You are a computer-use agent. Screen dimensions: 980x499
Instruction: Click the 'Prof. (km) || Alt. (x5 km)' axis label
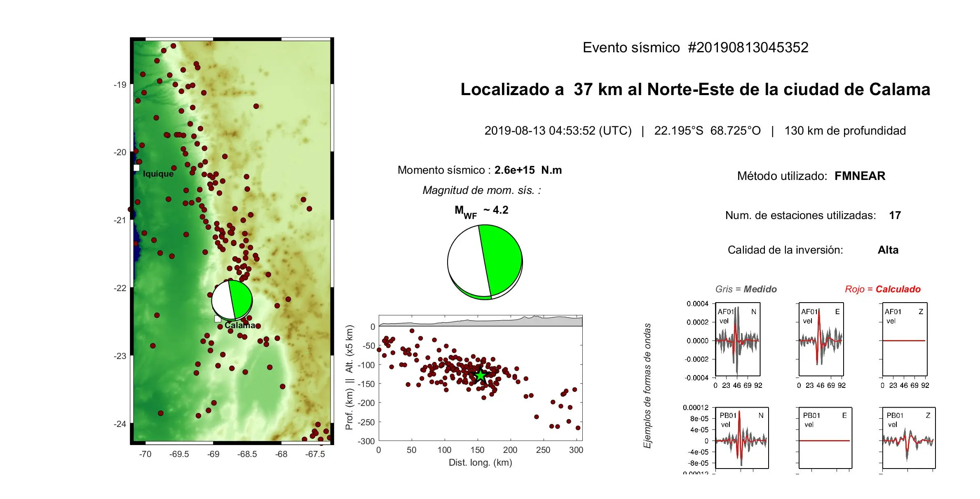[x=349, y=378]
